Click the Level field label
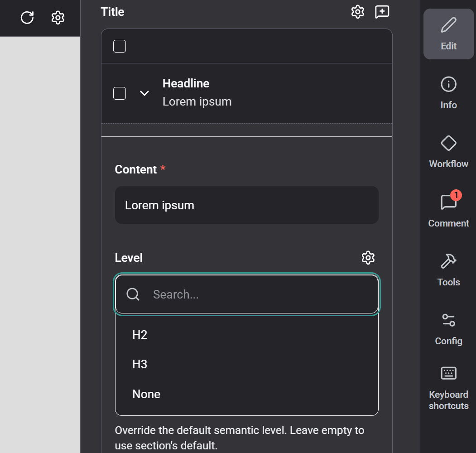This screenshot has width=476, height=453. coord(129,258)
